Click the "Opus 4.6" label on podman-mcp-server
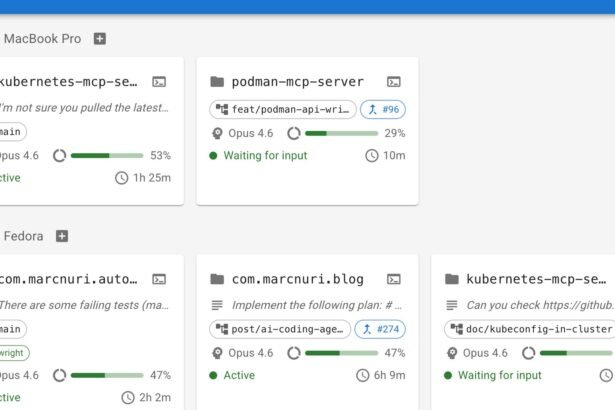The width and height of the screenshot is (615, 410). [x=251, y=133]
